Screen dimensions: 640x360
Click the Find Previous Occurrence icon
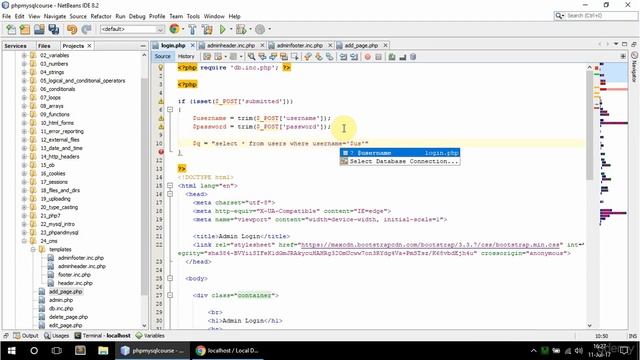(262, 57)
